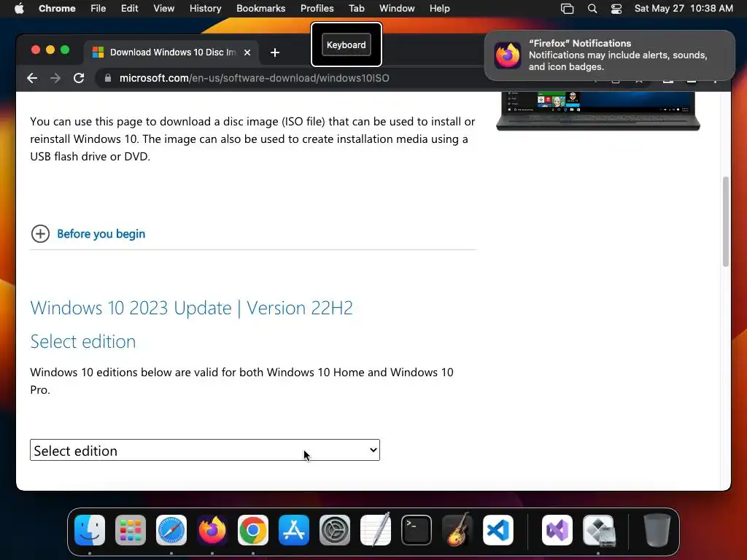Open Launchpad from the Dock

coord(131,529)
